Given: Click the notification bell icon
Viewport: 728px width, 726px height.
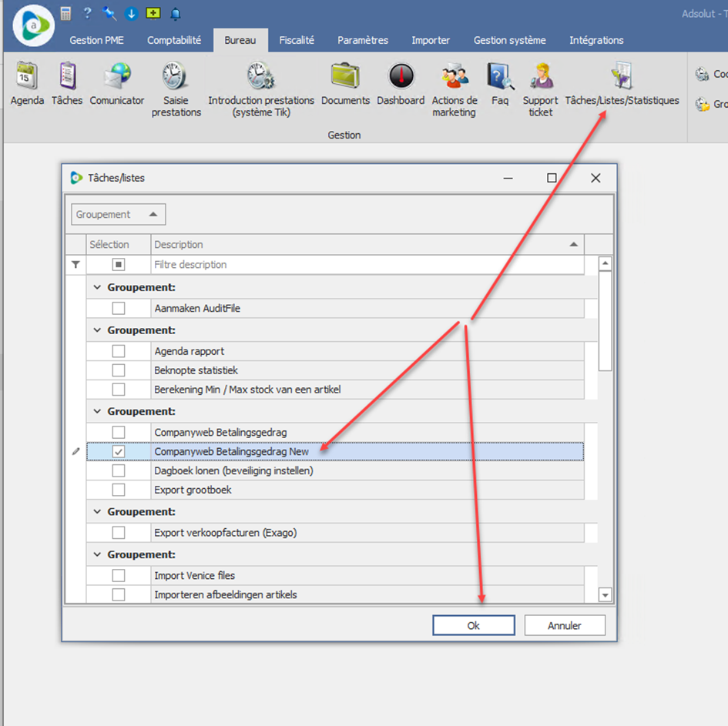Looking at the screenshot, I should (x=176, y=14).
